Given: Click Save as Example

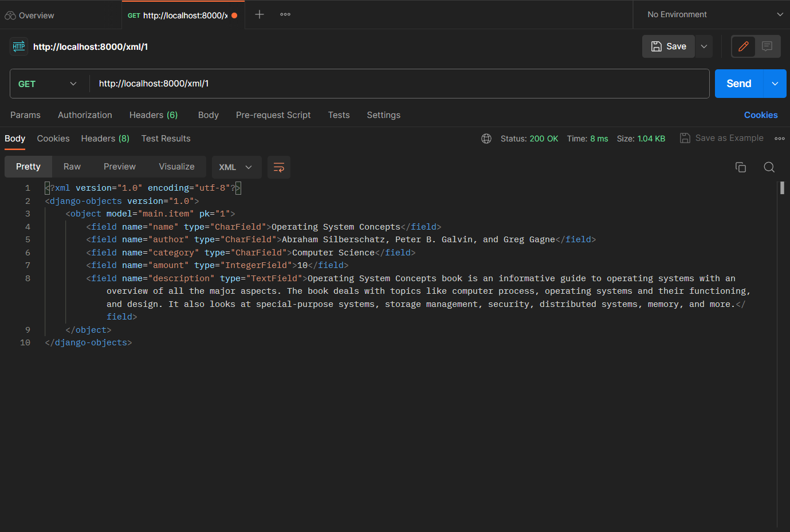Looking at the screenshot, I should (x=722, y=138).
